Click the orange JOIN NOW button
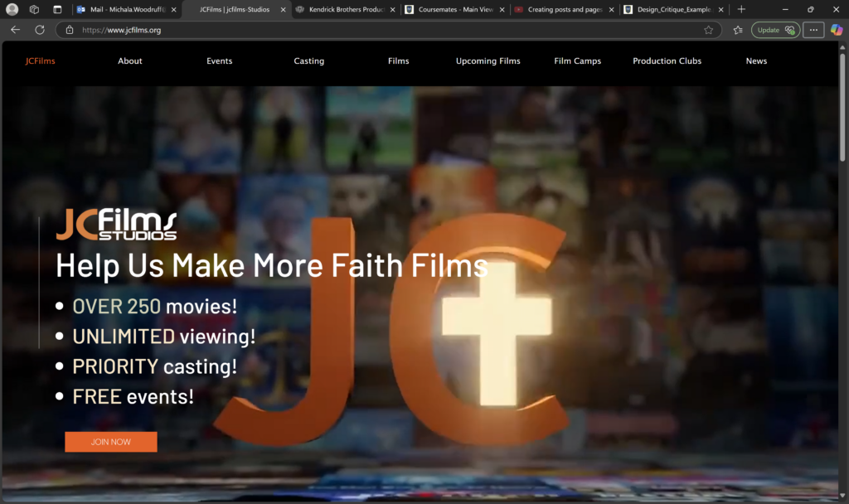The height and width of the screenshot is (504, 849). (x=111, y=442)
